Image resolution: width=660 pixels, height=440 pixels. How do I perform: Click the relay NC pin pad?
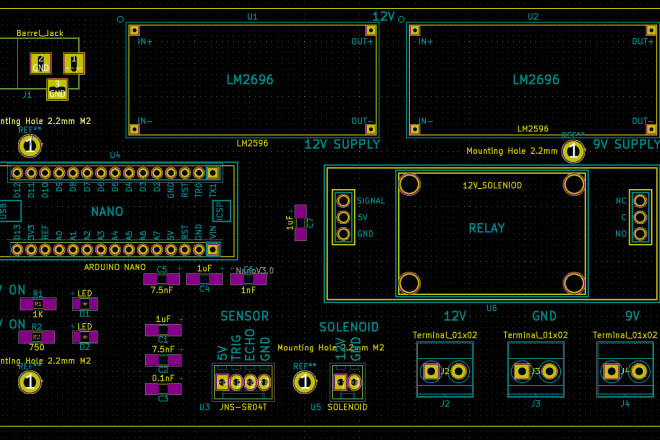coord(640,201)
